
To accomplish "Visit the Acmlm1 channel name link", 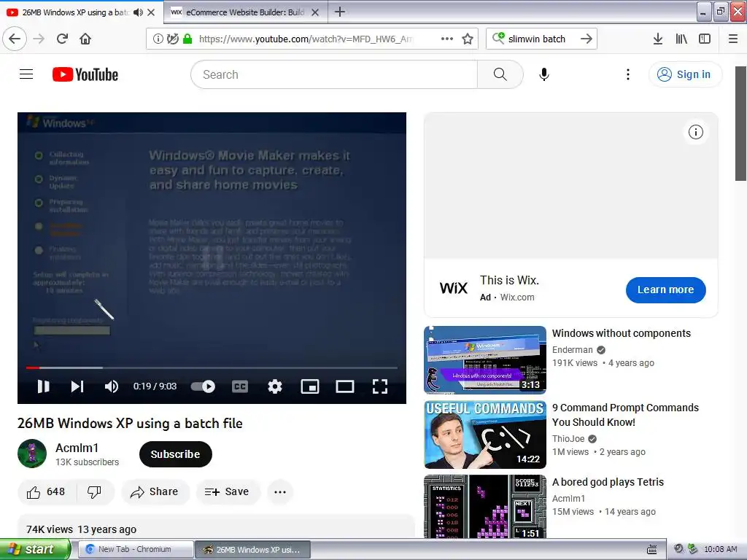I will [x=77, y=448].
